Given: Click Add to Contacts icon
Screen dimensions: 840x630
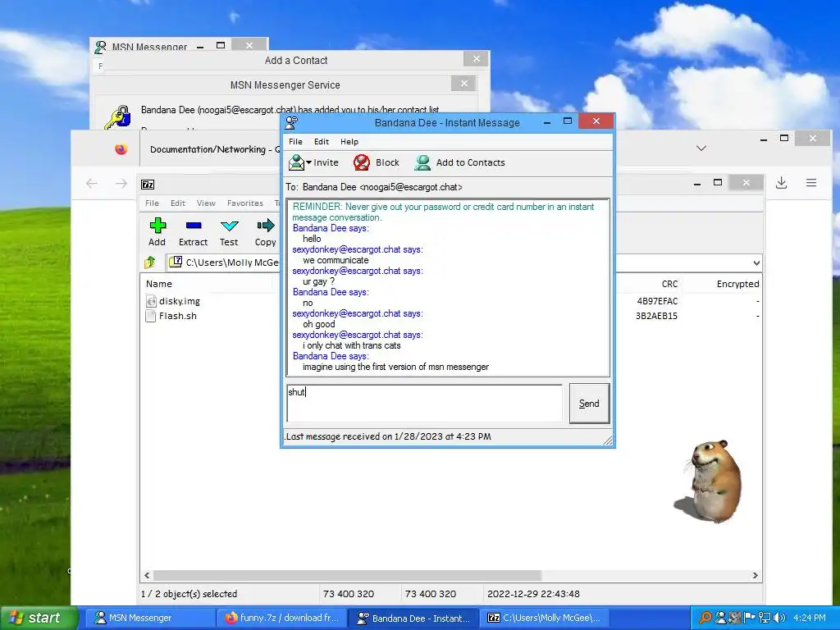Looking at the screenshot, I should (422, 162).
